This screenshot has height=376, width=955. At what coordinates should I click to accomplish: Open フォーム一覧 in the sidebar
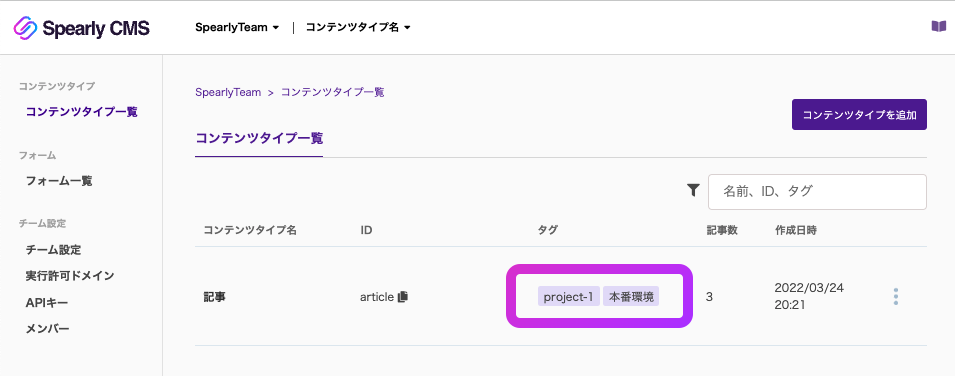[x=59, y=181]
